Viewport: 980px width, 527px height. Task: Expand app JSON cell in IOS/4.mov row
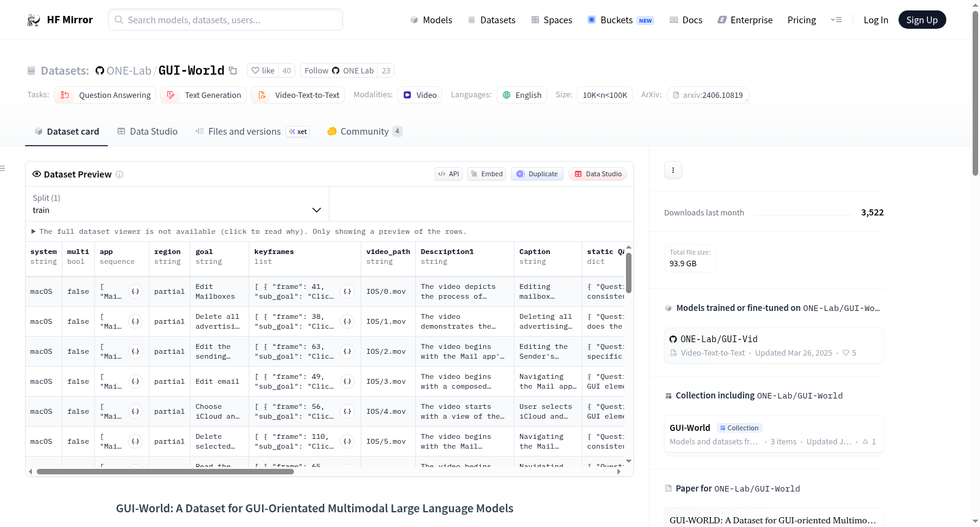pyautogui.click(x=136, y=411)
